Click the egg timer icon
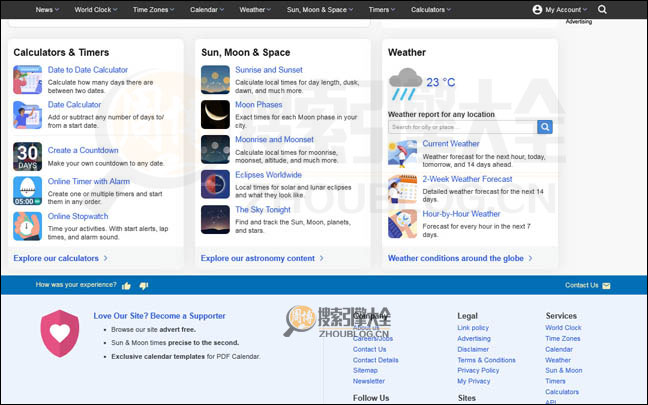The image size is (648, 405). click(27, 191)
